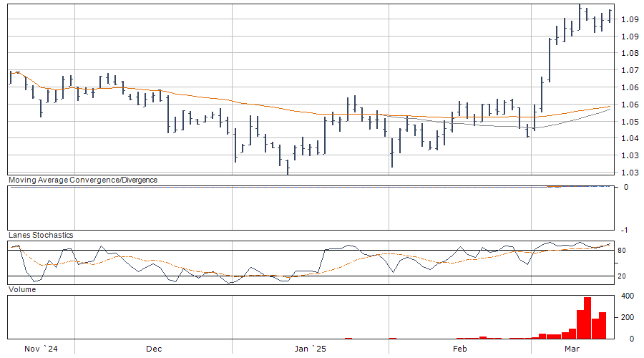Screen dimensions: 644x358
Task: Click the gray moving average line's right end
Action: click(610, 110)
